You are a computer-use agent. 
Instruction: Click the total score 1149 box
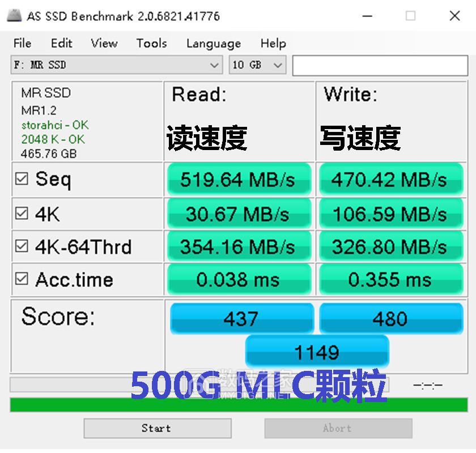tap(317, 352)
